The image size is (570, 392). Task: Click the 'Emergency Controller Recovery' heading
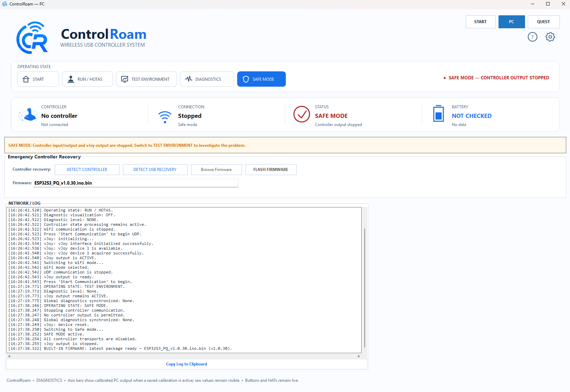click(44, 157)
